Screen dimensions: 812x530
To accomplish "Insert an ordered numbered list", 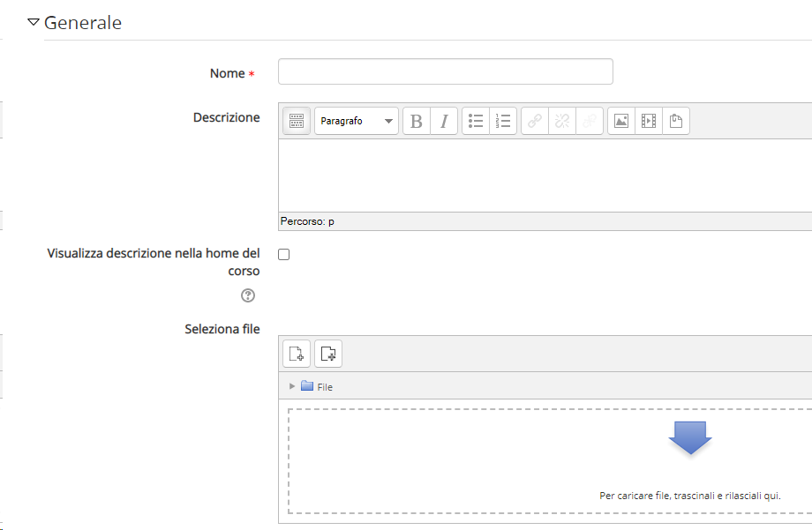I will (x=503, y=121).
